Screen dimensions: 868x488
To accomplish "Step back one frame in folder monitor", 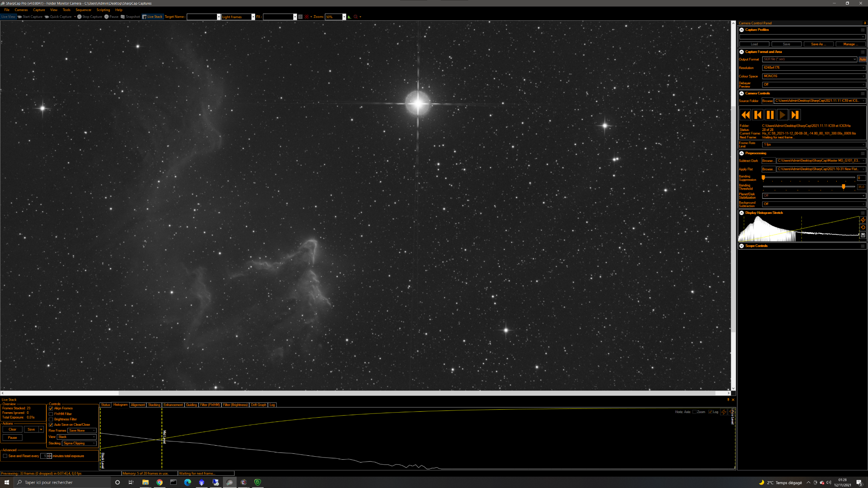I will point(758,115).
